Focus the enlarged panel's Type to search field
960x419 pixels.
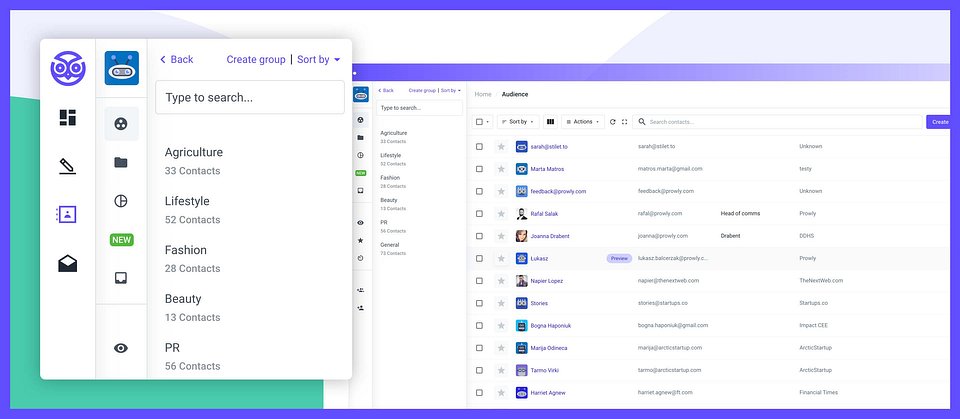point(250,97)
